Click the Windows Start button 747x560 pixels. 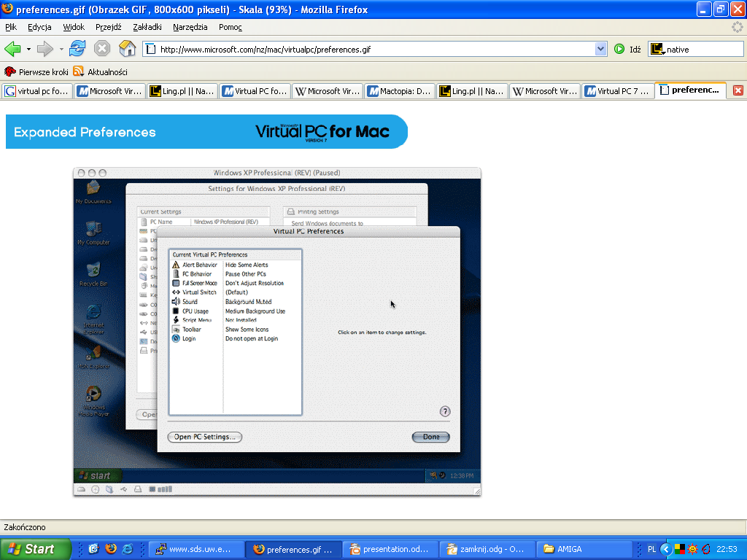click(35, 549)
